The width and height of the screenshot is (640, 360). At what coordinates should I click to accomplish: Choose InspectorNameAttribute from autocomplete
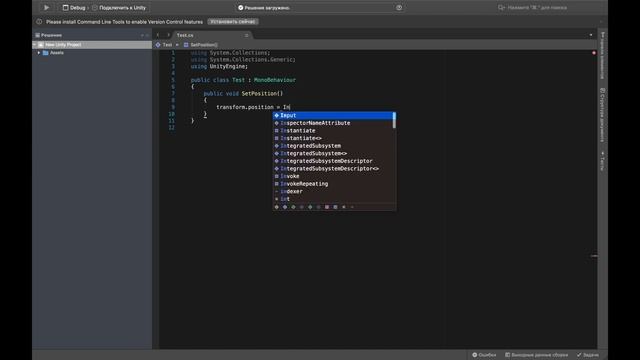coord(333,123)
